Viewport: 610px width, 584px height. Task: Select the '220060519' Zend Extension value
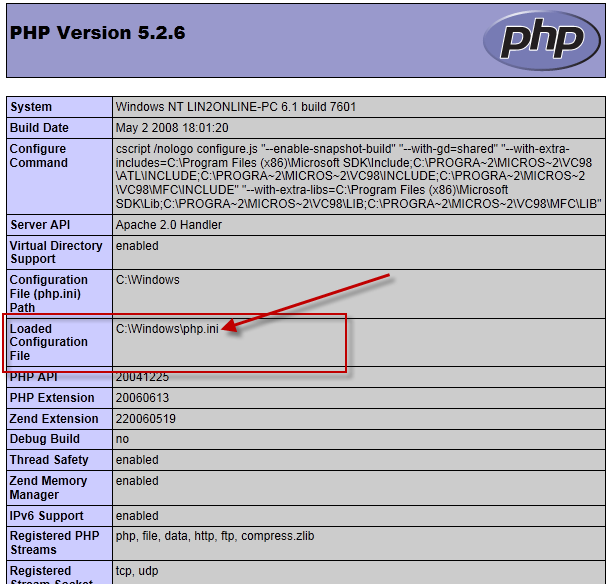click(145, 419)
